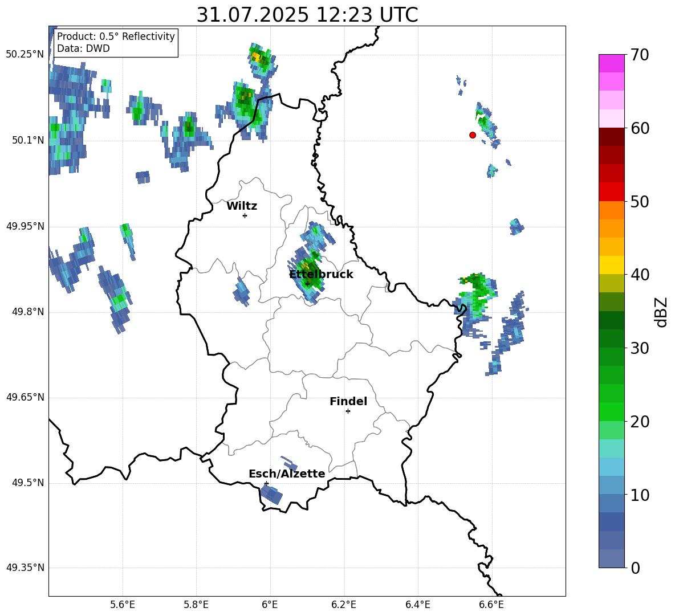Select the Esch/Alzette city label
Viewport: 675px width, 616px height.
point(287,474)
